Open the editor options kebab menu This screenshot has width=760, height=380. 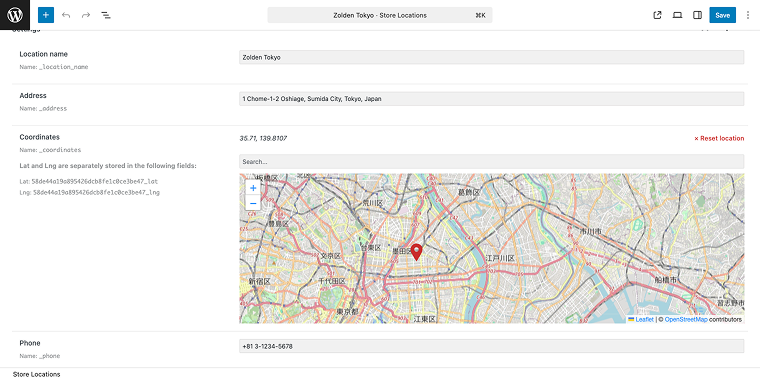747,15
